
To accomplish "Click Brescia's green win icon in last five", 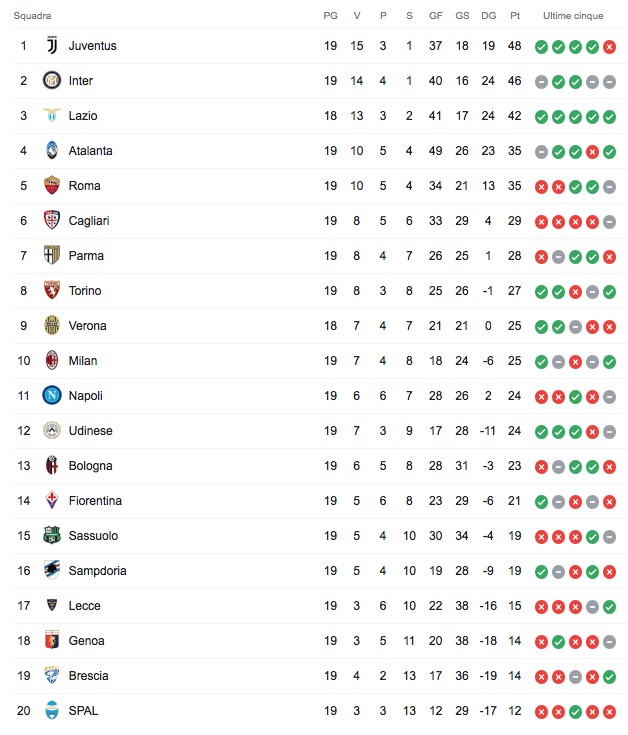I will [609, 676].
